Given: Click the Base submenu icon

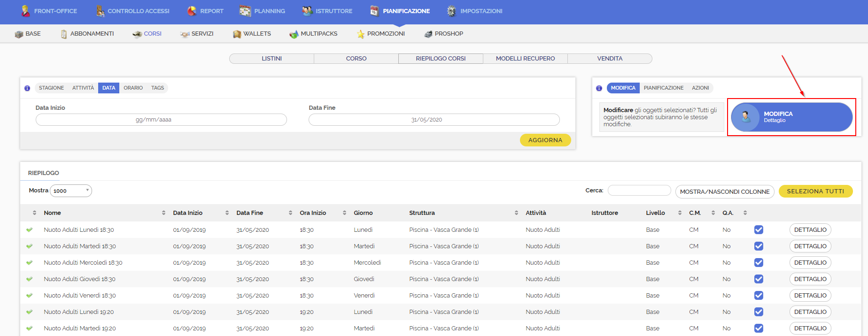Looking at the screenshot, I should 19,34.
